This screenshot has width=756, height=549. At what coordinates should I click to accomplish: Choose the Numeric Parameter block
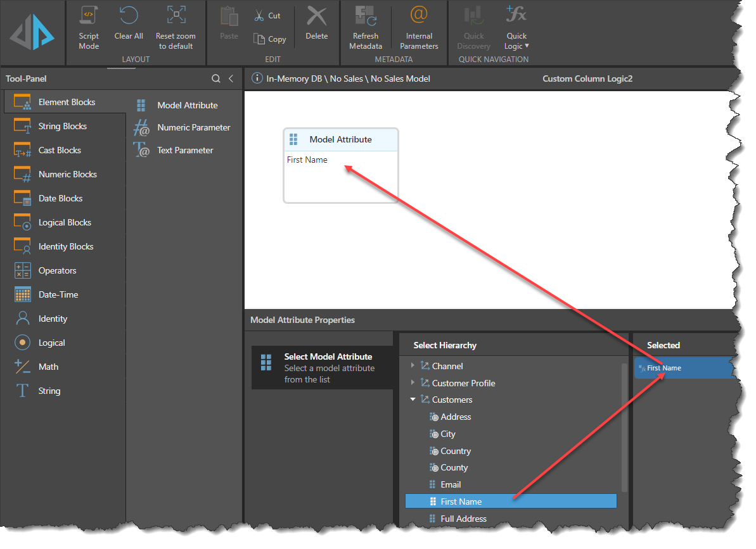coord(193,127)
